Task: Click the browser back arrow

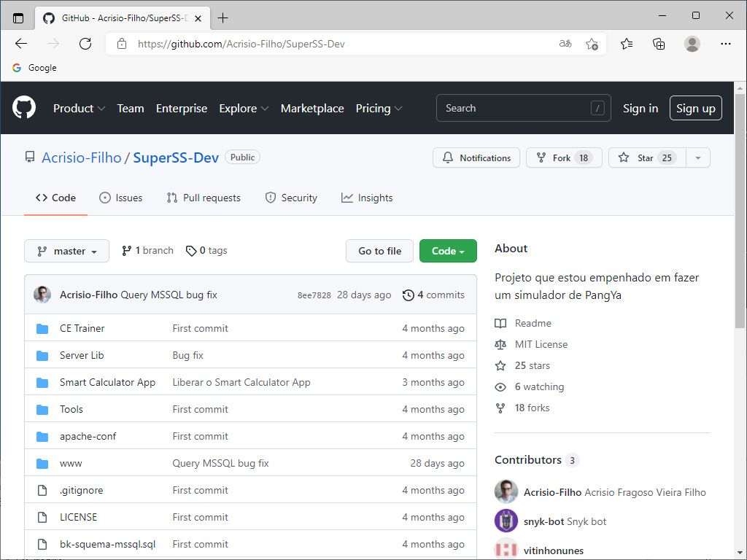Action: coord(21,44)
